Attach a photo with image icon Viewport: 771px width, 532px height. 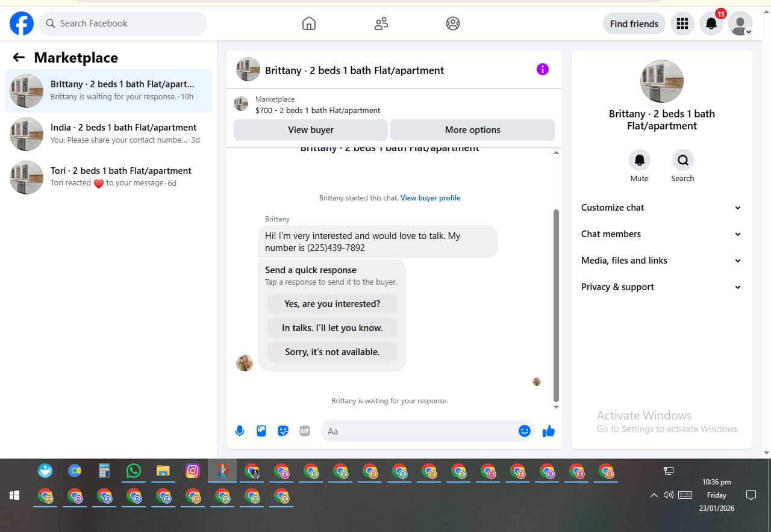coord(261,431)
